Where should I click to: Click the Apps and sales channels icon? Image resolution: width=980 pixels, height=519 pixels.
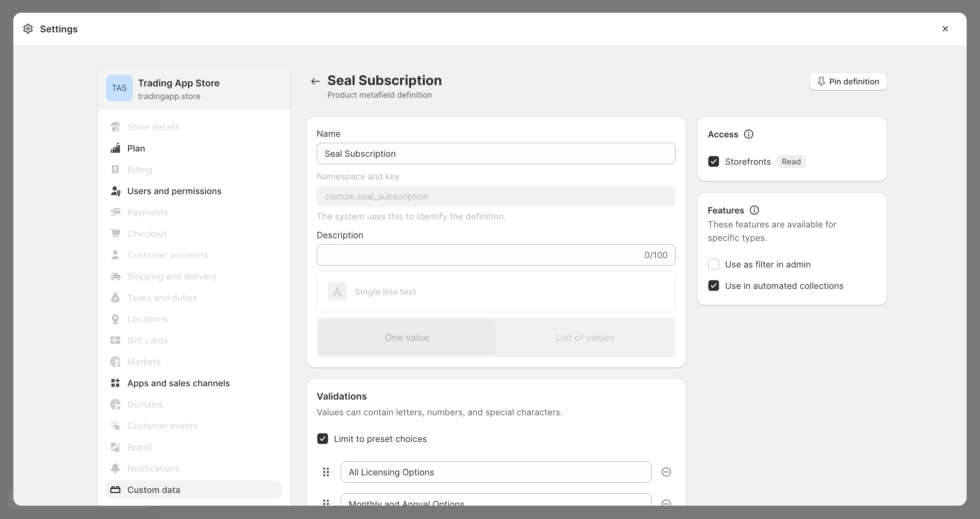point(115,383)
